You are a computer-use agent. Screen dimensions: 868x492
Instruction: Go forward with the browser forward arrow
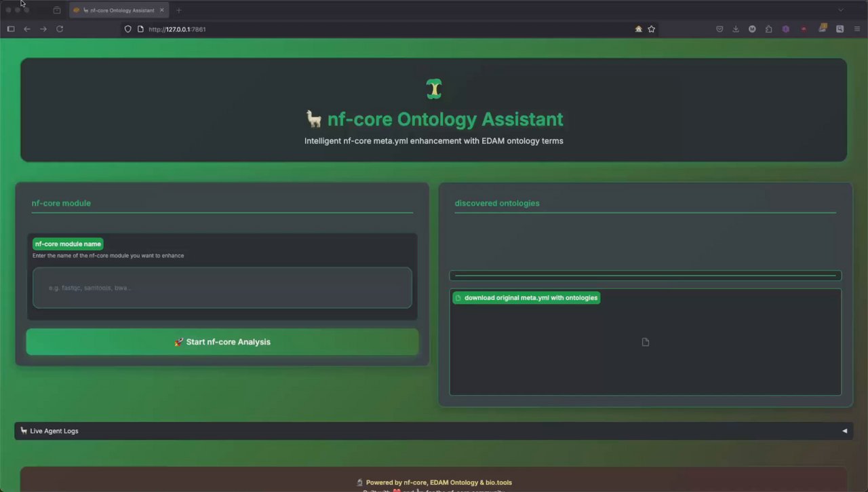43,29
